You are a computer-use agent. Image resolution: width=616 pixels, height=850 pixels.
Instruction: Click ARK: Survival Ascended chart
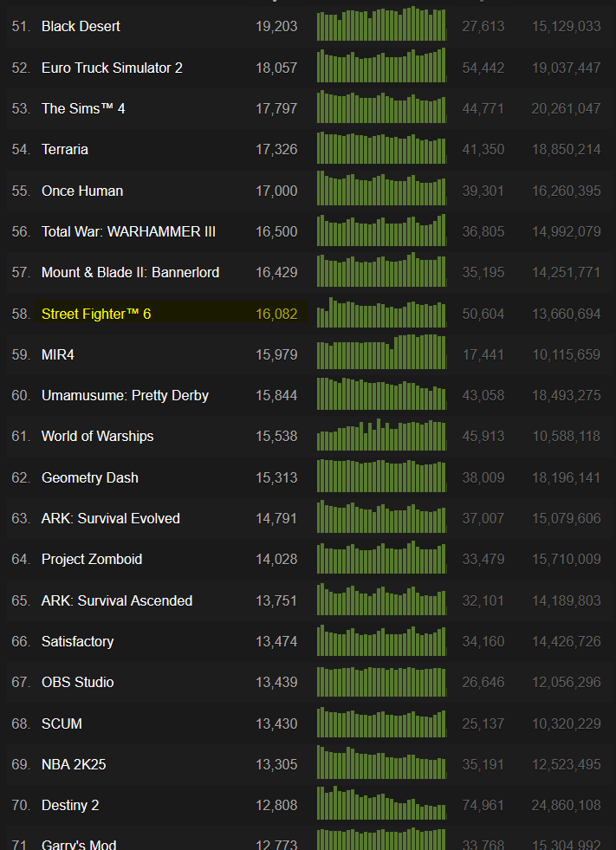tap(382, 599)
